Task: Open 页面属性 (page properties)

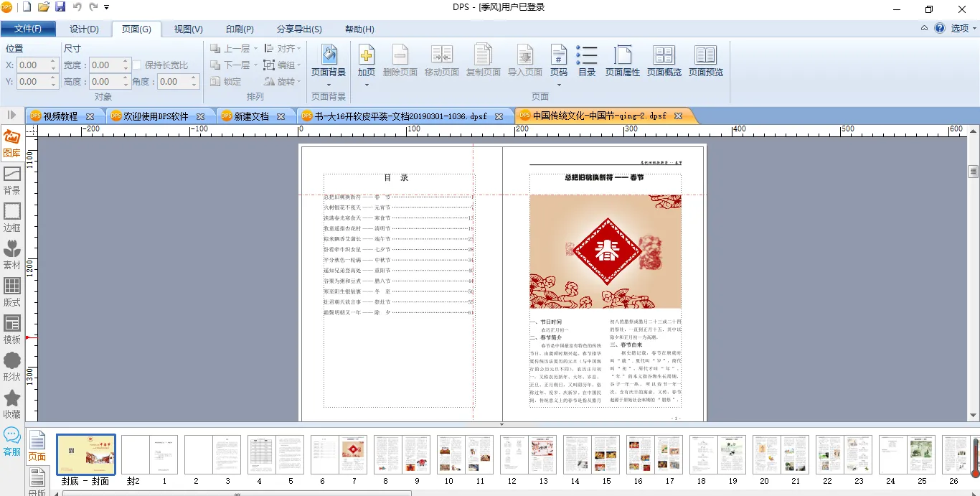Action: tap(622, 55)
